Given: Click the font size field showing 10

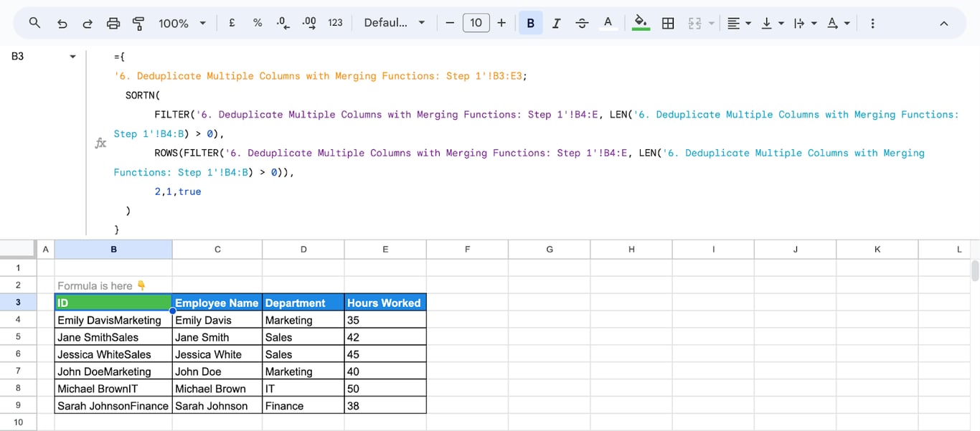Looking at the screenshot, I should coord(476,23).
